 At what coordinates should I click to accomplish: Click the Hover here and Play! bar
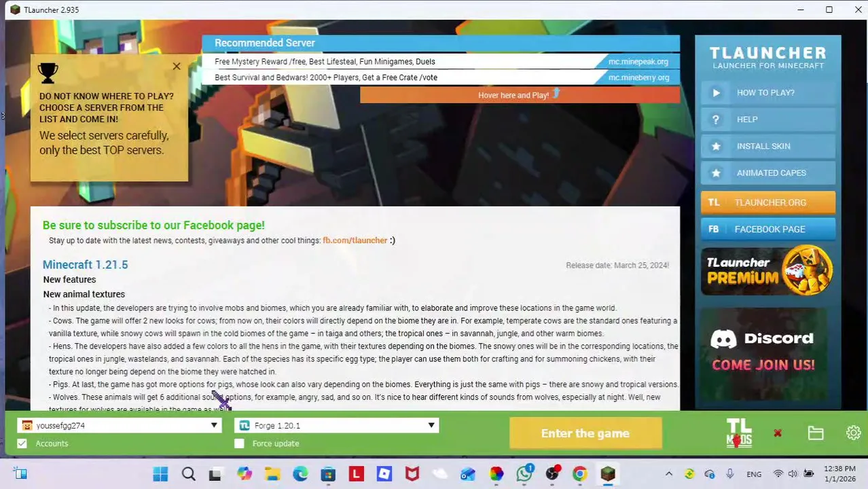pos(520,95)
